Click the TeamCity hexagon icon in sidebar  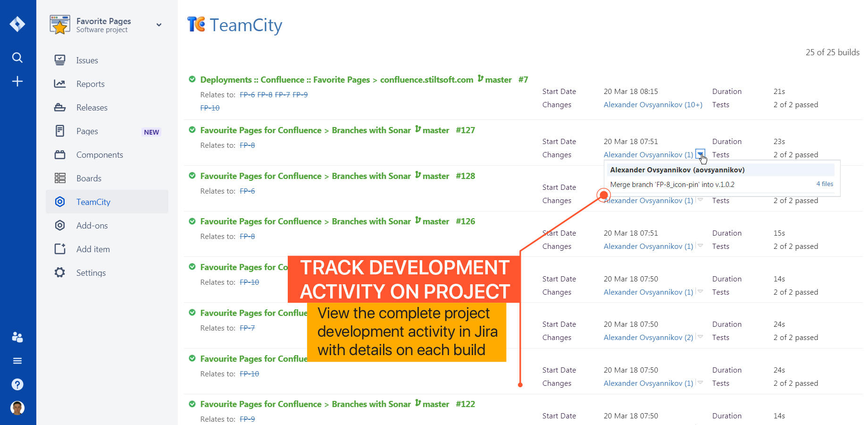pos(60,202)
